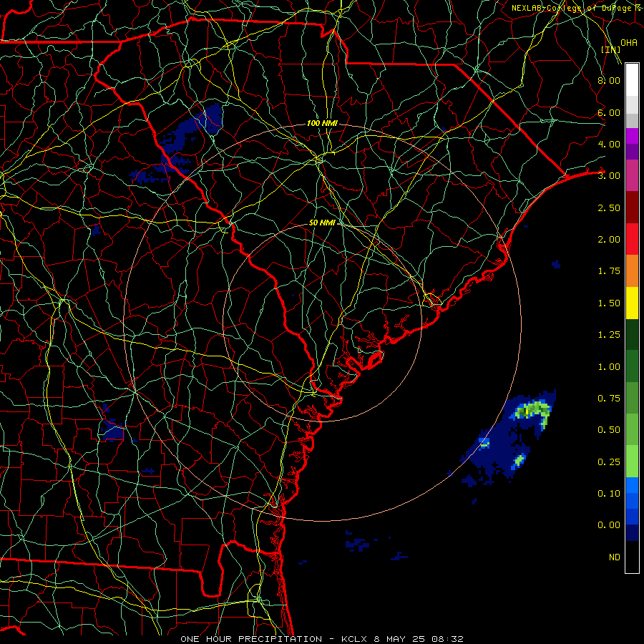Click the darkest green 1.25 legend band

[632, 335]
